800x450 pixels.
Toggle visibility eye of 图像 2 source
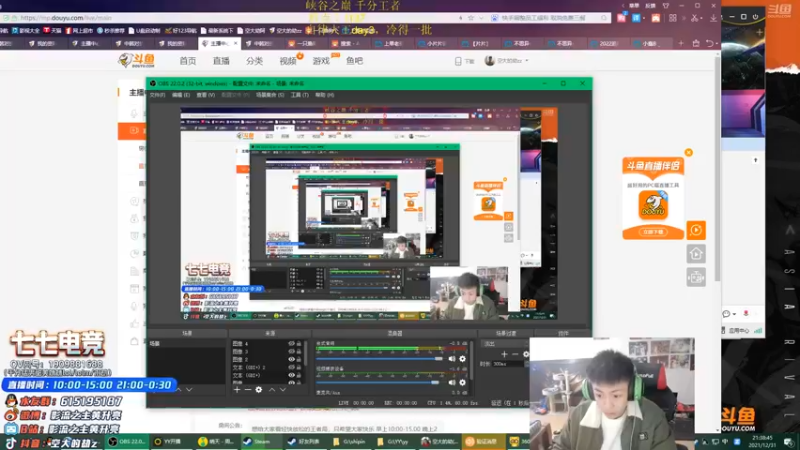291,359
